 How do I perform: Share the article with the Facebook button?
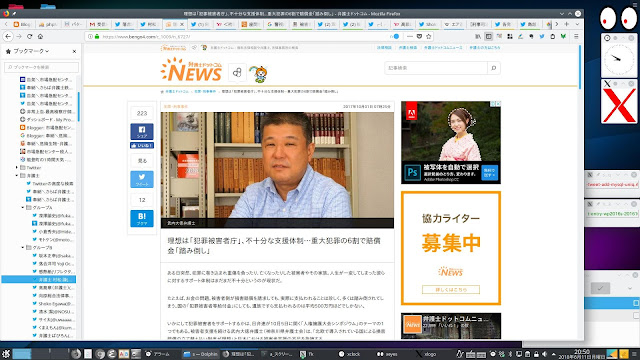(142, 131)
